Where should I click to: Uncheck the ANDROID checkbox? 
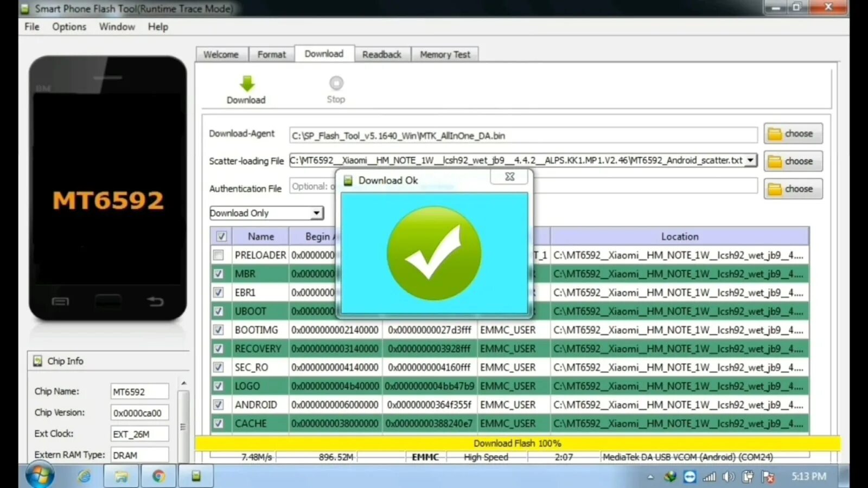(x=218, y=404)
